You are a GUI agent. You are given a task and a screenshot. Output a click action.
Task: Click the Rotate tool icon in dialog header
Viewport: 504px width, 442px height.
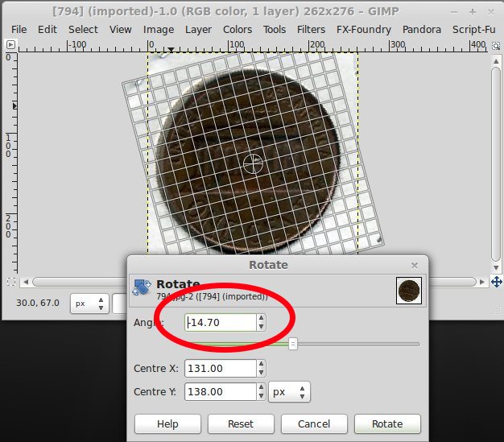142,287
